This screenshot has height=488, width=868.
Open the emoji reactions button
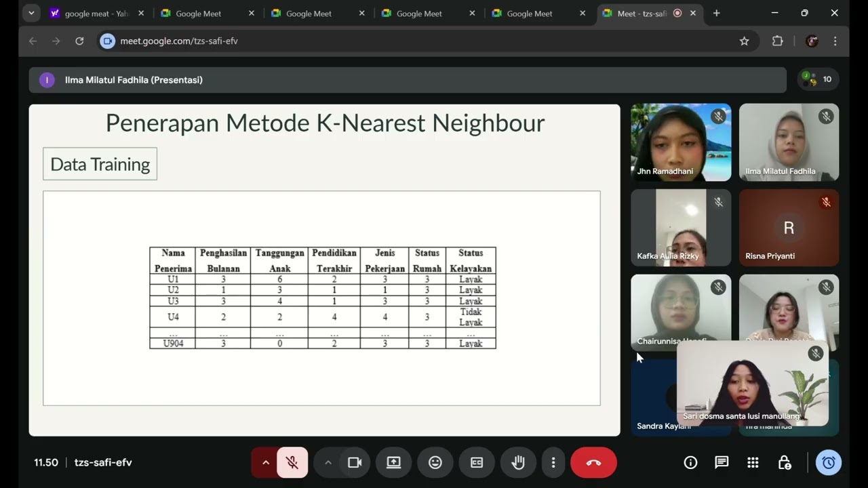click(435, 462)
